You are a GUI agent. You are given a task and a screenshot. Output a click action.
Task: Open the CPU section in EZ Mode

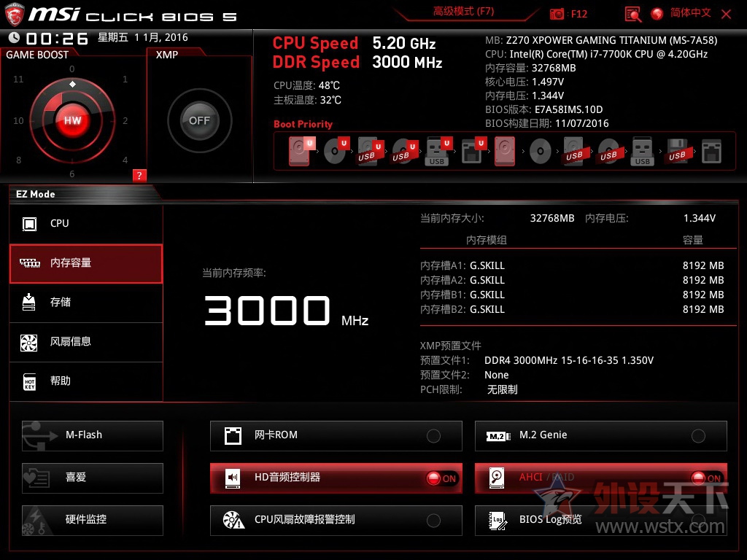[86, 224]
